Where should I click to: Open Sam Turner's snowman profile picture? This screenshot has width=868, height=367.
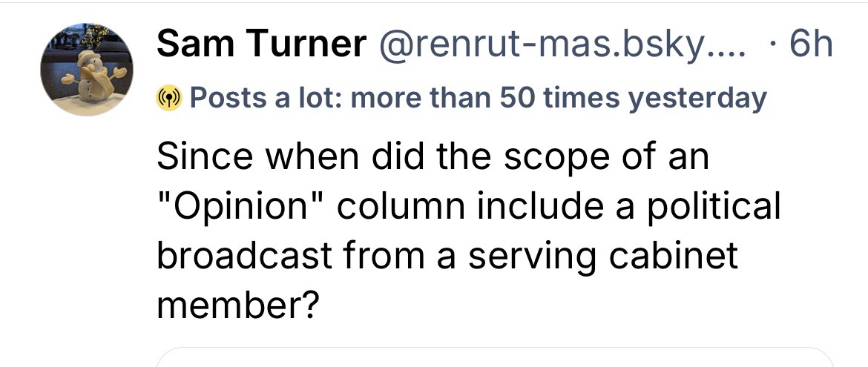87,69
